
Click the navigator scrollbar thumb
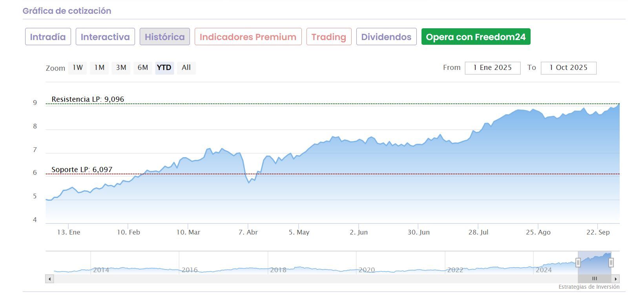click(595, 279)
